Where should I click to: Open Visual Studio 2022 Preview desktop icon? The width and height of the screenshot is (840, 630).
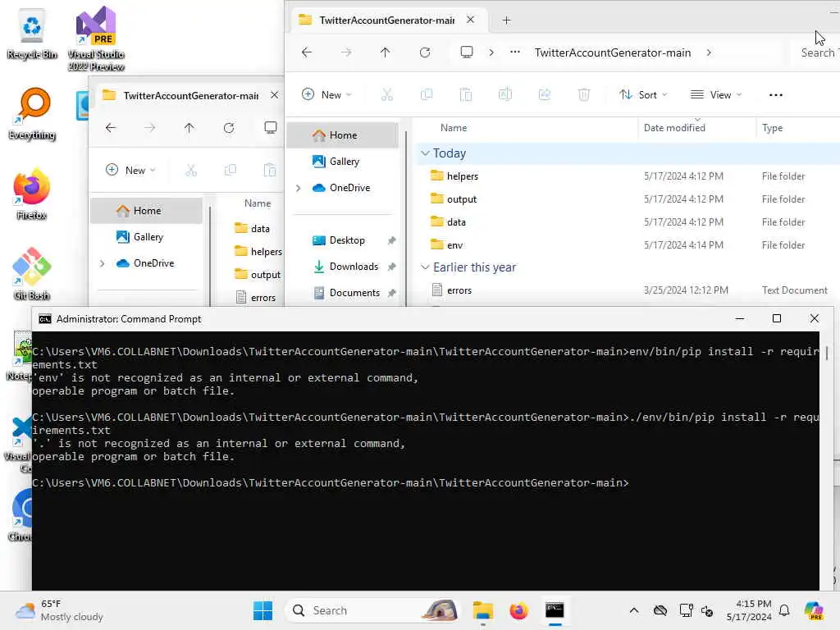tap(96, 39)
